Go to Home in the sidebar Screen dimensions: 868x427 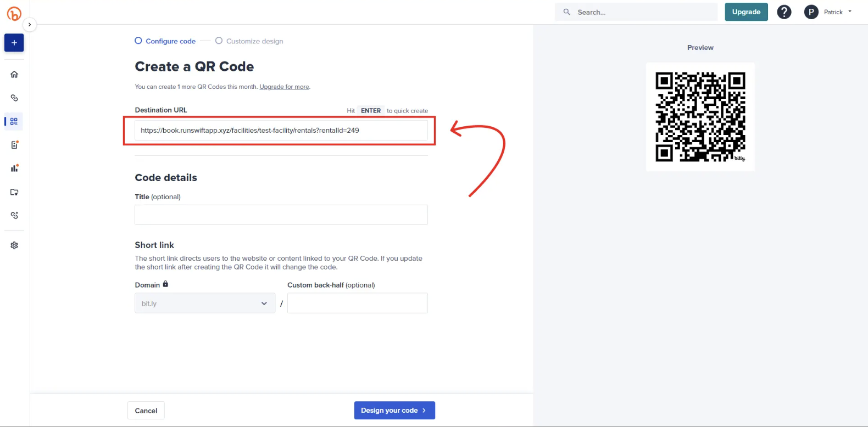(x=14, y=74)
